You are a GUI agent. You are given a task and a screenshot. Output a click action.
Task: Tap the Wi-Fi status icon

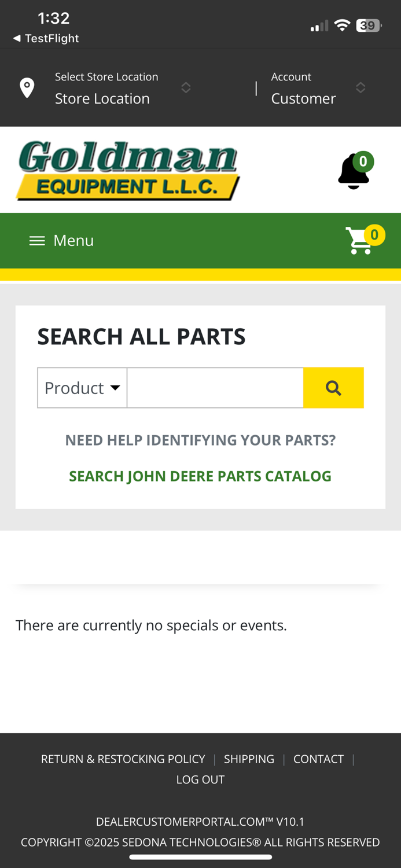[342, 25]
